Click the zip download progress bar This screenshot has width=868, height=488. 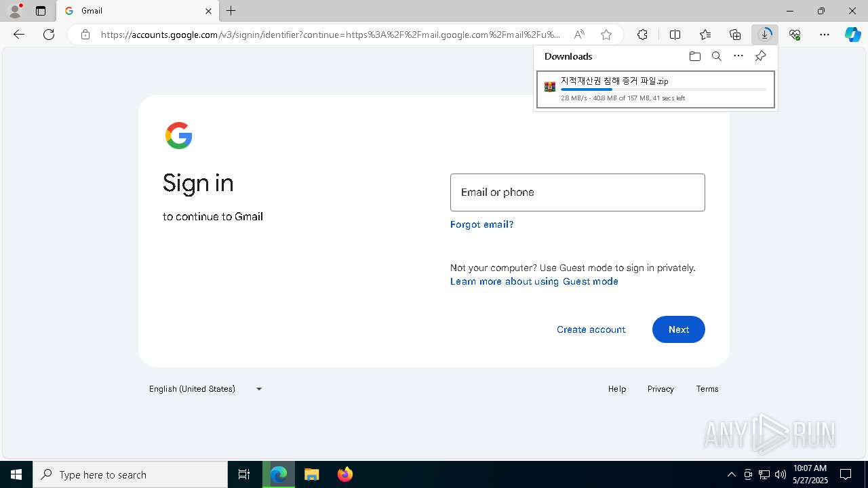[x=664, y=89]
